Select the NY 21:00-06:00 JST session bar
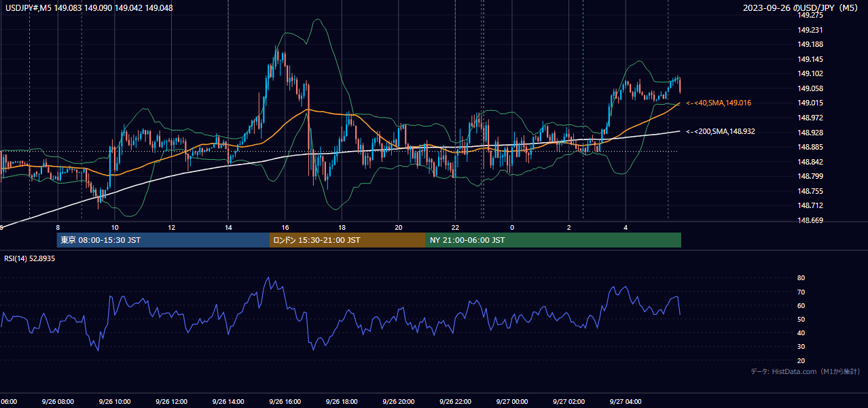 pos(554,240)
